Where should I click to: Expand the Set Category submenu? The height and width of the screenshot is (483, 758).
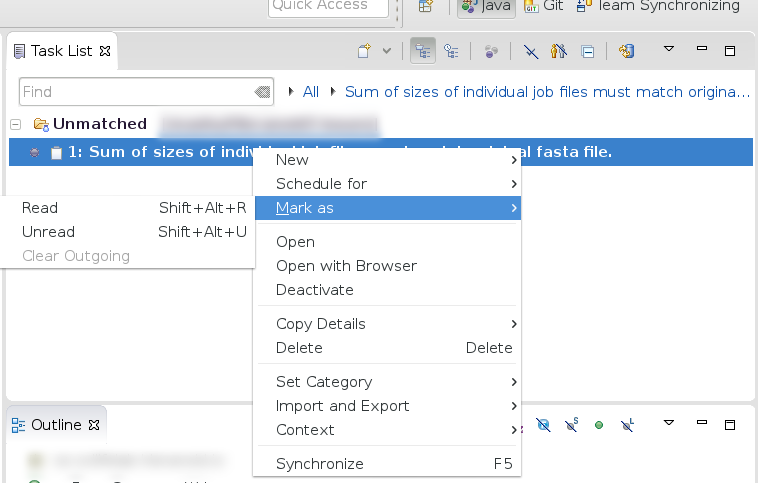pos(388,382)
